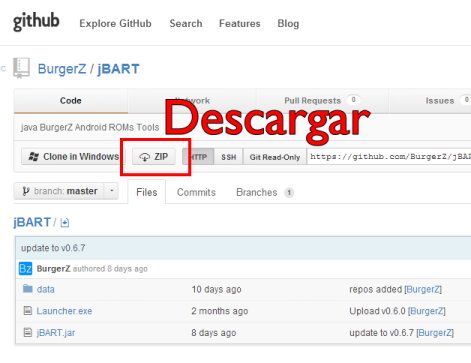Open 'repos added' commit message
Image resolution: width=471 pixels, height=363 pixels.
click(x=376, y=289)
